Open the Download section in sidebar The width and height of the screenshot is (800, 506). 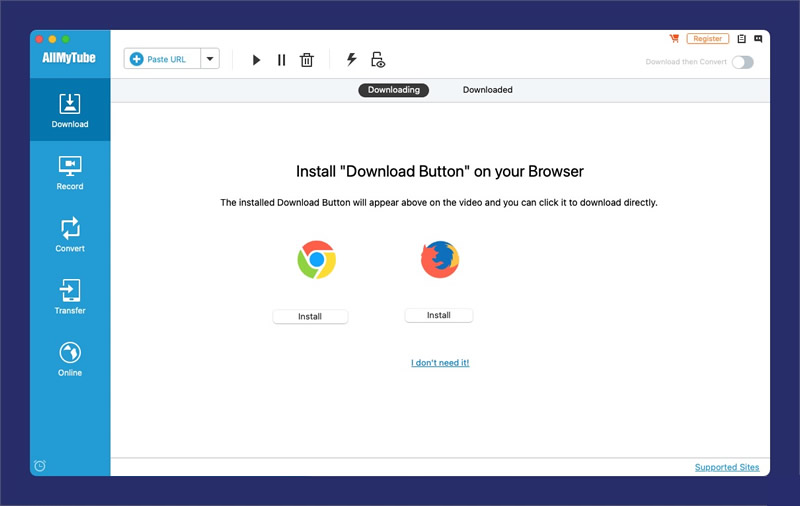click(70, 110)
